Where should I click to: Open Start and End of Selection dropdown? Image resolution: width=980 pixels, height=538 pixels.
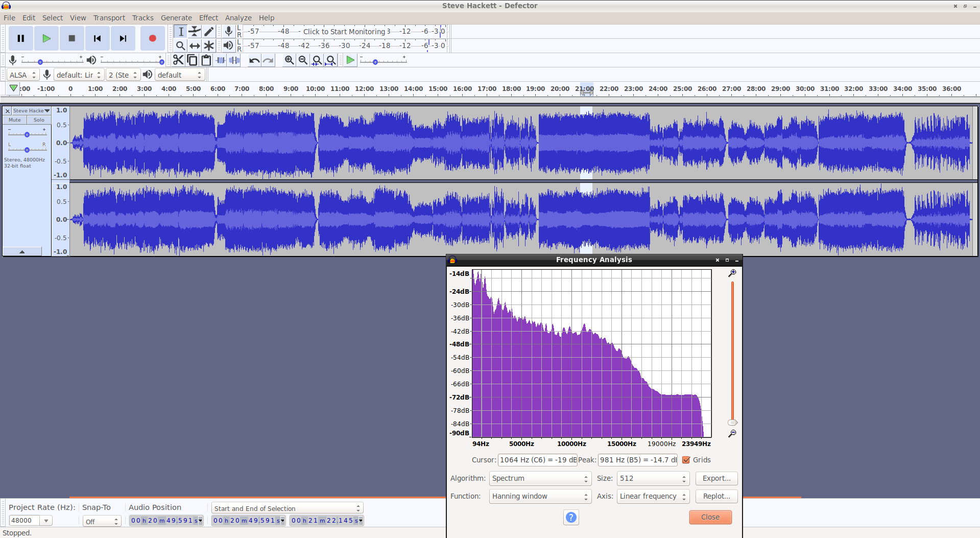pos(287,508)
